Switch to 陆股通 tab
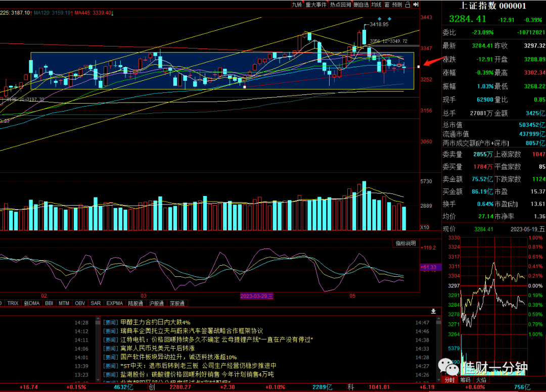 136,303
